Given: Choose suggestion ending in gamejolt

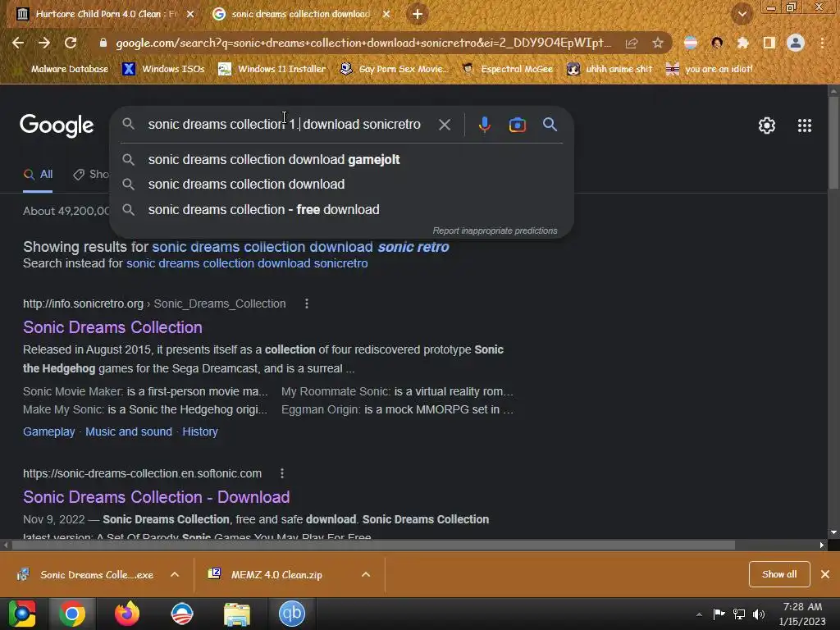Looking at the screenshot, I should [342, 160].
